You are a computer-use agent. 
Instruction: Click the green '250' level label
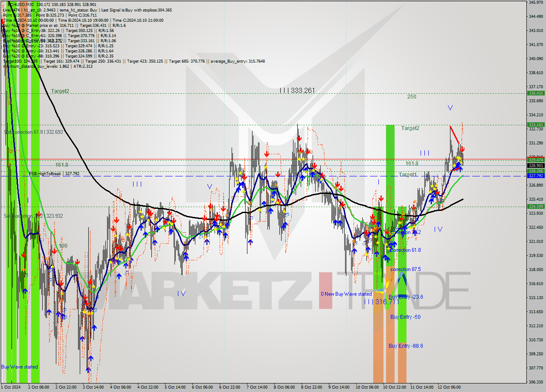[411, 97]
